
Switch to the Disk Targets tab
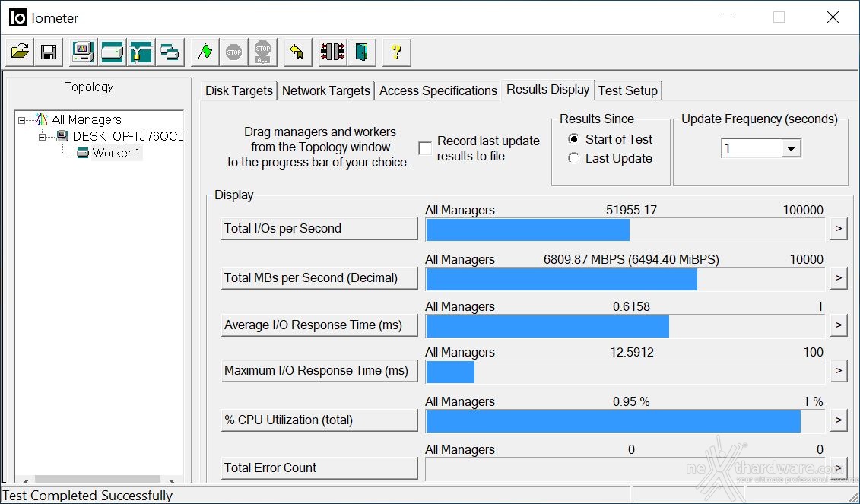239,90
